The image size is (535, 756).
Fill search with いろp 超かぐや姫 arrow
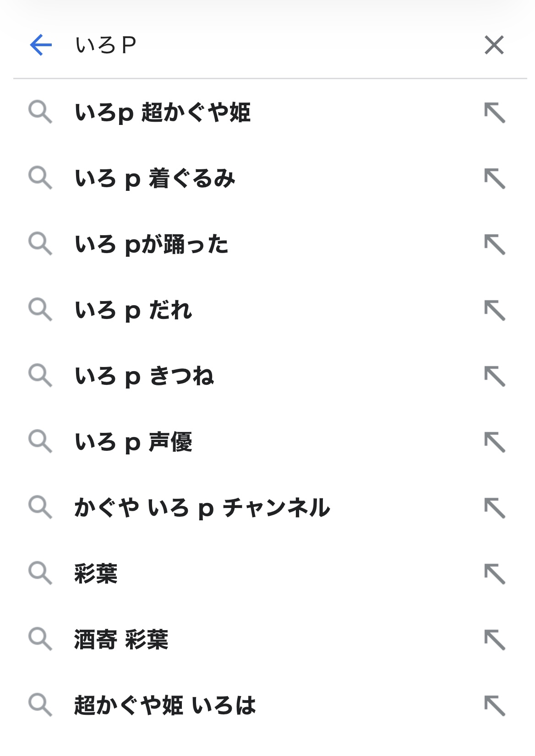point(495,113)
